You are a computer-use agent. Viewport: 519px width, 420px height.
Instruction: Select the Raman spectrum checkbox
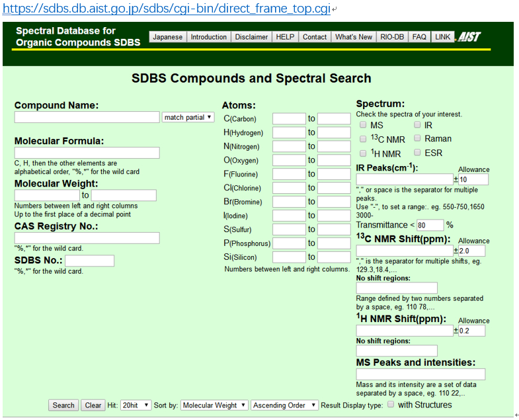(417, 138)
